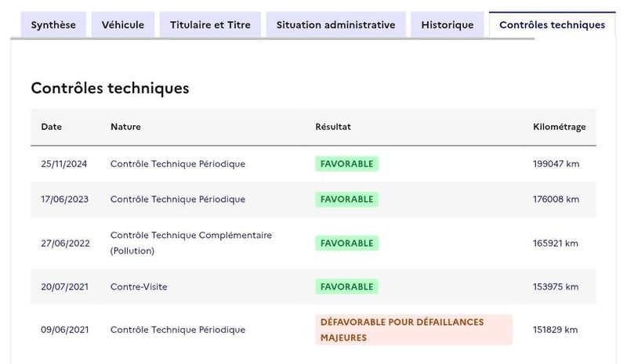Click the 151829 km mileage value
The height and width of the screenshot is (364, 627).
point(555,330)
